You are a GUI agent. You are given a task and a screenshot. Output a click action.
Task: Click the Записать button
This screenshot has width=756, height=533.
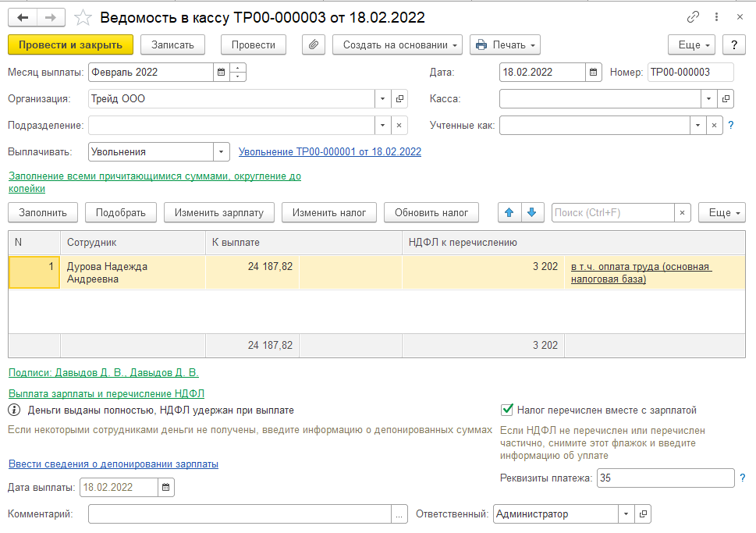[x=172, y=44]
